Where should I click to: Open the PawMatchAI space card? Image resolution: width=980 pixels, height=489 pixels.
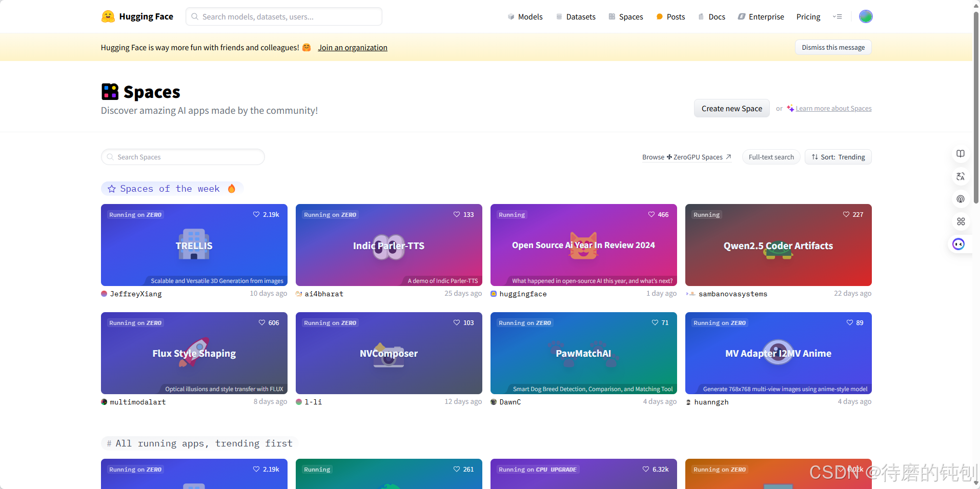click(584, 353)
